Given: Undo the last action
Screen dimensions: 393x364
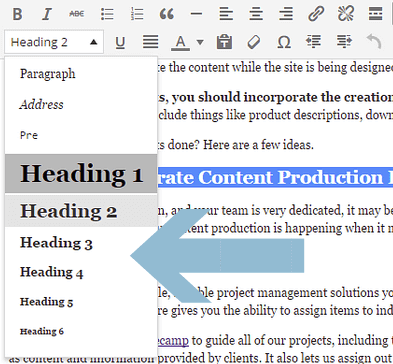Looking at the screenshot, I should 374,42.
